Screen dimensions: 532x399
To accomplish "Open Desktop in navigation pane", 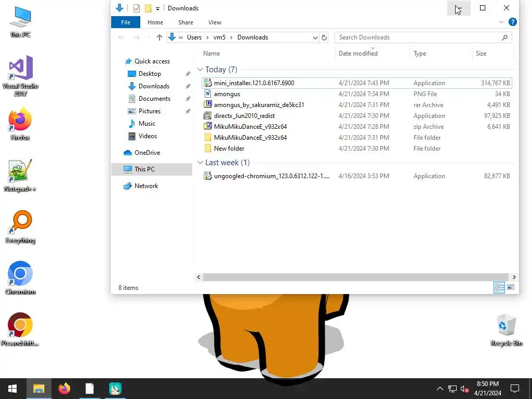I will (x=150, y=74).
